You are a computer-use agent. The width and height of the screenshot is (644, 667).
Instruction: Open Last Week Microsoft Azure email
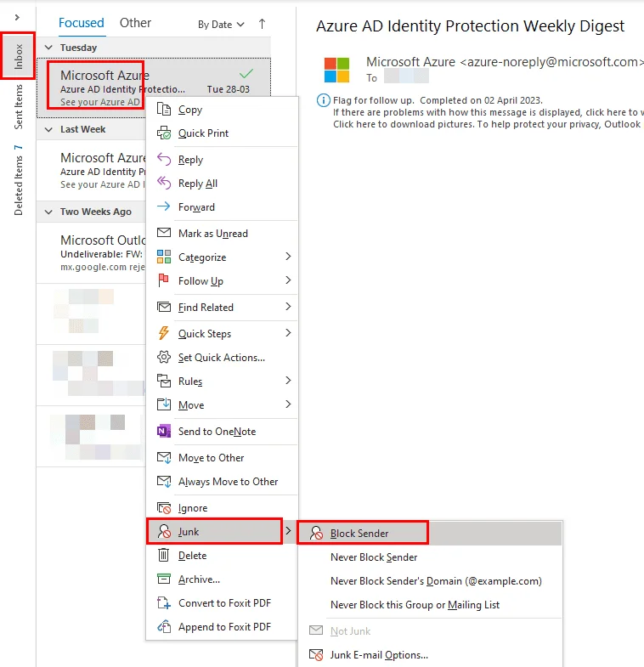(92, 171)
